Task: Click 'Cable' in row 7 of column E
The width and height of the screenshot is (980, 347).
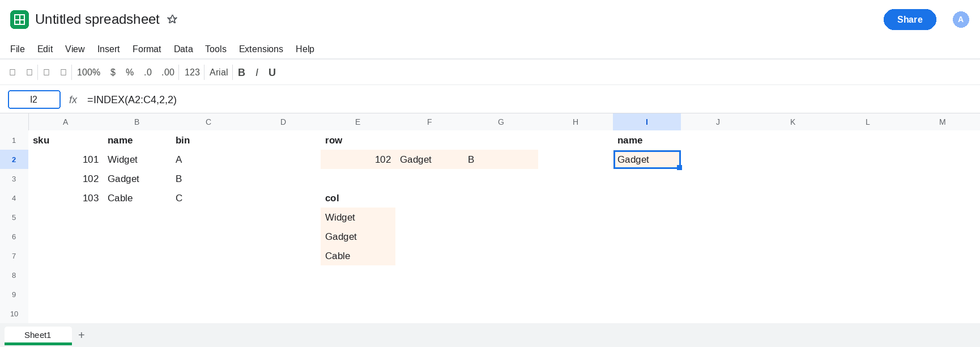Action: (x=358, y=256)
